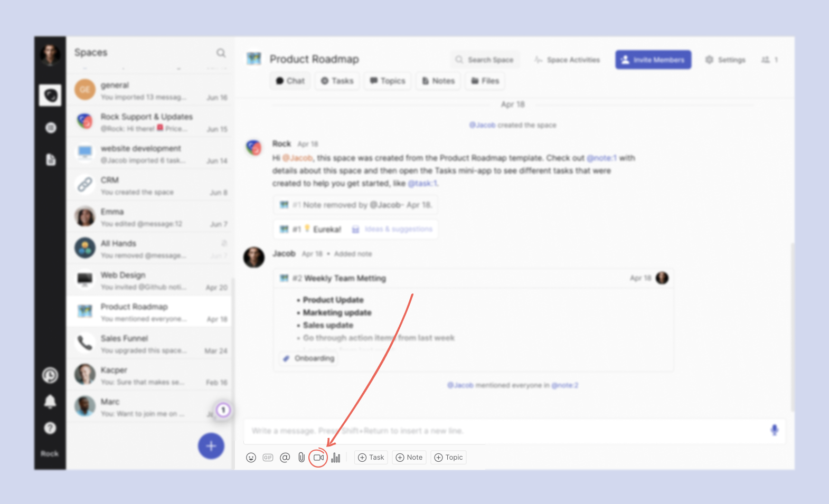The width and height of the screenshot is (829, 504).
Task: Open Space Activities link
Action: click(x=567, y=60)
